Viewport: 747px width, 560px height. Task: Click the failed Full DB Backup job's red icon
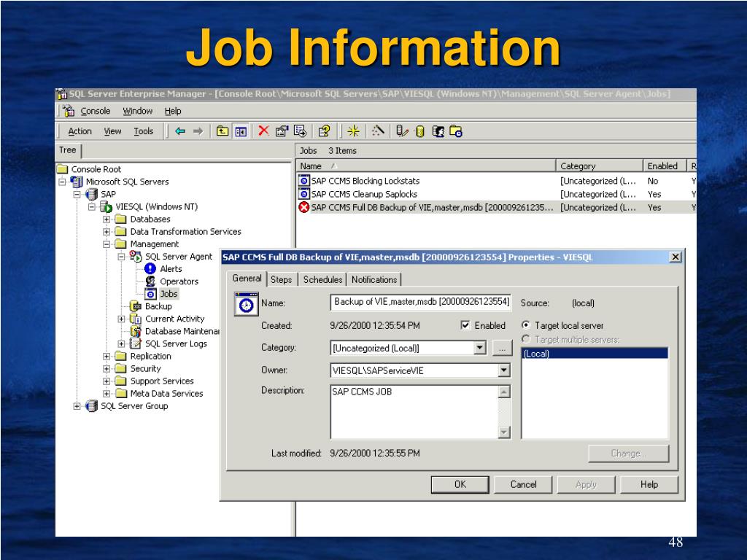click(303, 207)
